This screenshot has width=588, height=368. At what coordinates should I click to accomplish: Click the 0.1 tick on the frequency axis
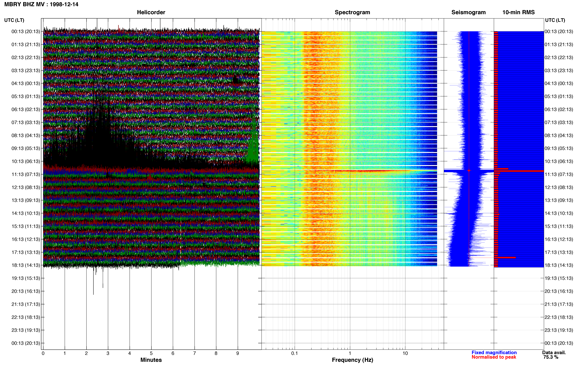click(x=295, y=353)
